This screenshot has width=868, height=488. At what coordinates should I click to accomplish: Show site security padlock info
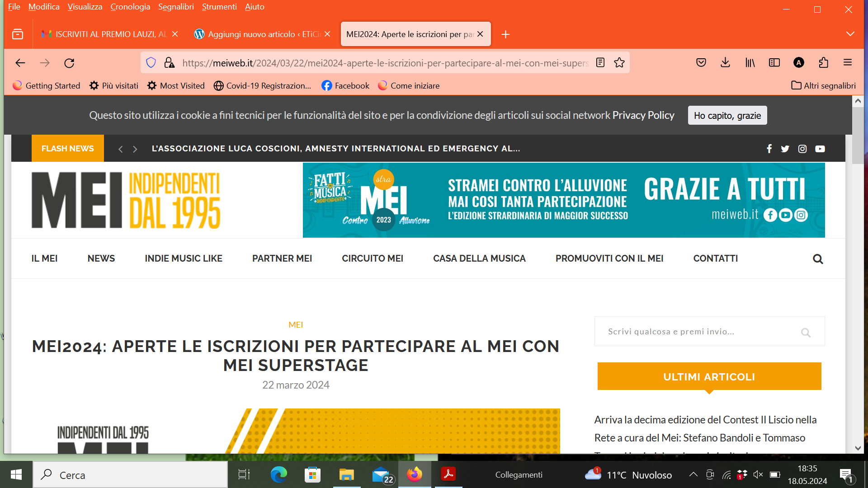pos(170,63)
